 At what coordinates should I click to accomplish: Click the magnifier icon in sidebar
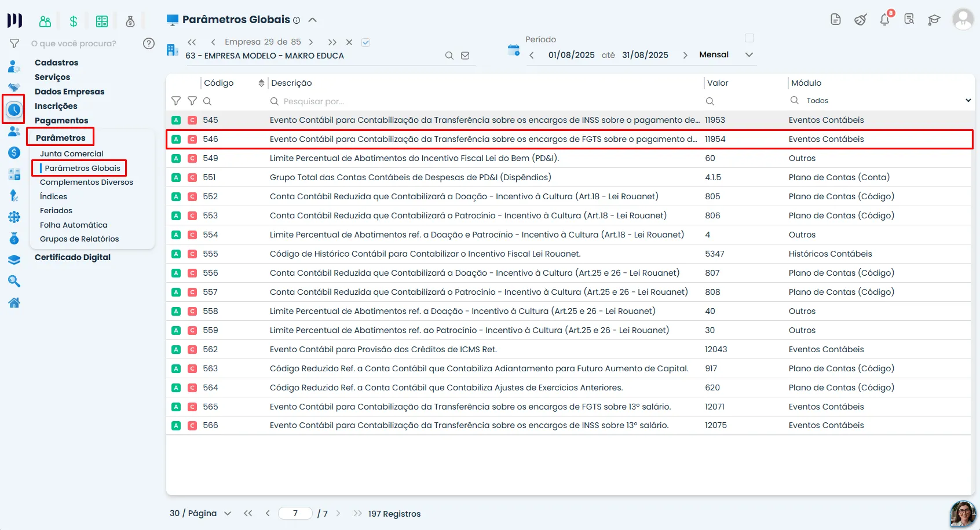pos(14,282)
